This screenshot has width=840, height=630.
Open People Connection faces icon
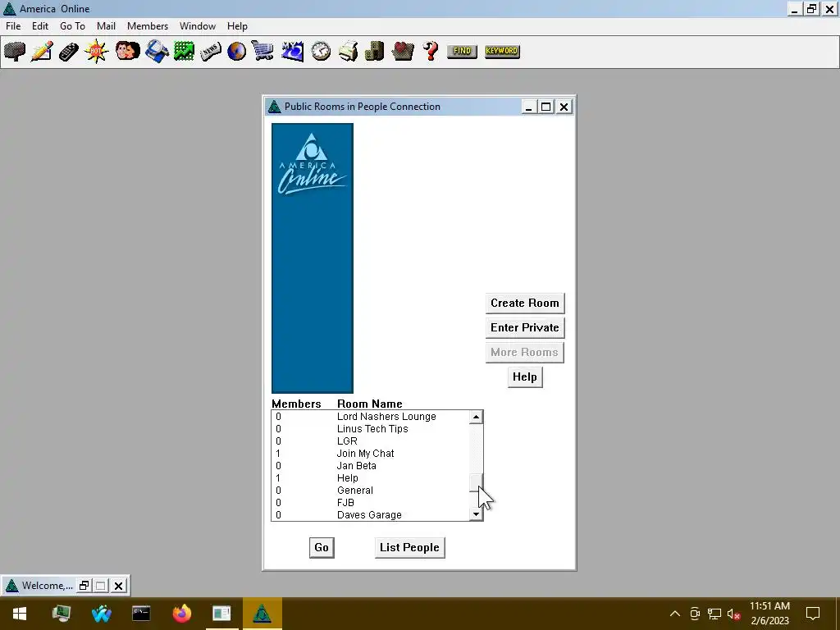coord(127,52)
